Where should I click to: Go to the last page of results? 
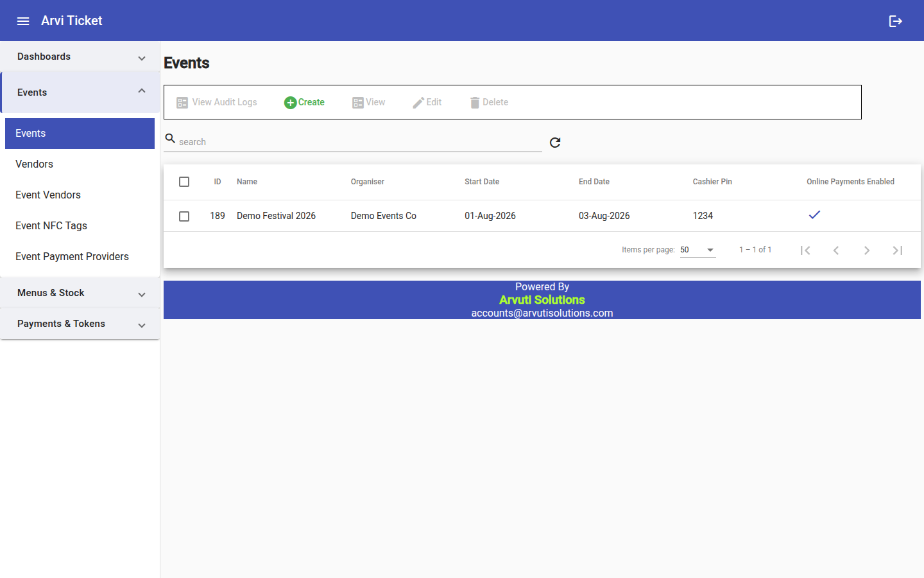(898, 250)
